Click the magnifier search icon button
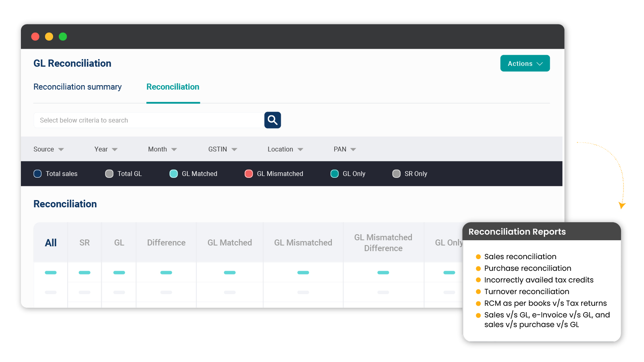Viewport: 644px width, 362px height. (x=272, y=120)
